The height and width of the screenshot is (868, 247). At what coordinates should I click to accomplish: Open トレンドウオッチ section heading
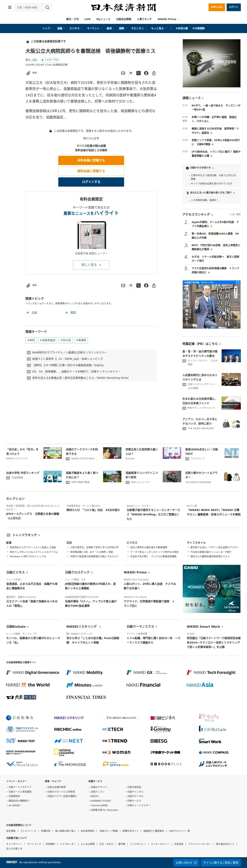pos(26,535)
